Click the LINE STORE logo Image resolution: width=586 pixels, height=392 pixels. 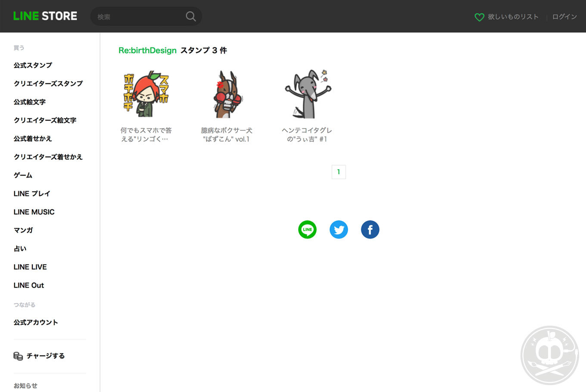pos(45,16)
